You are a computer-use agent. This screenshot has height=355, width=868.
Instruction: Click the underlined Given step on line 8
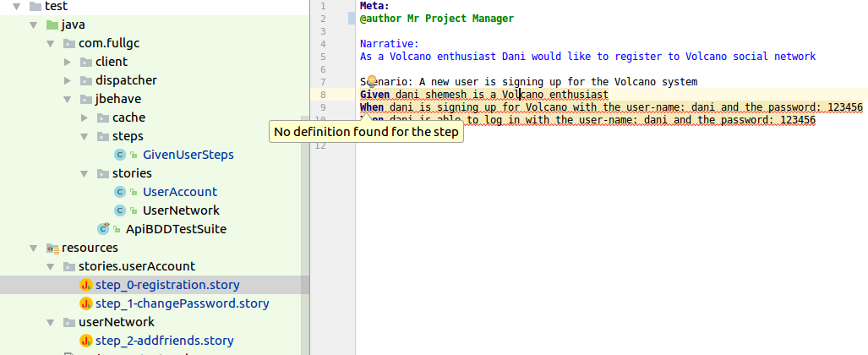point(483,95)
